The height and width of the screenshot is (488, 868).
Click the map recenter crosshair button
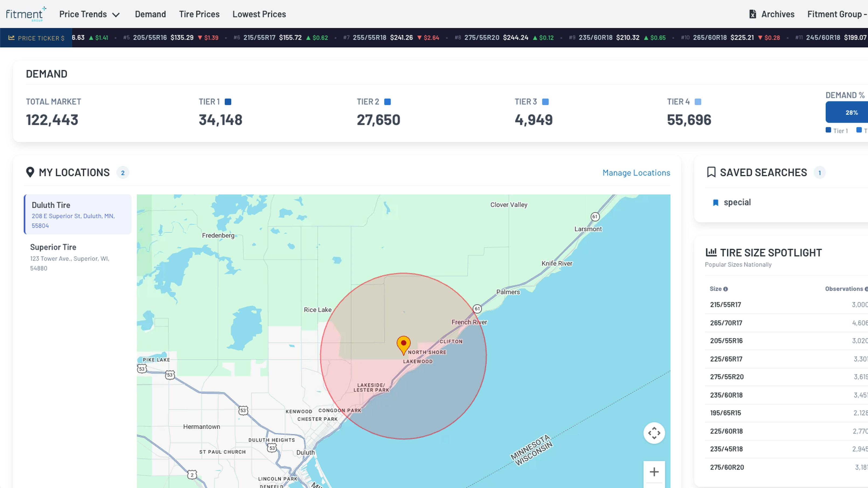[654, 433]
